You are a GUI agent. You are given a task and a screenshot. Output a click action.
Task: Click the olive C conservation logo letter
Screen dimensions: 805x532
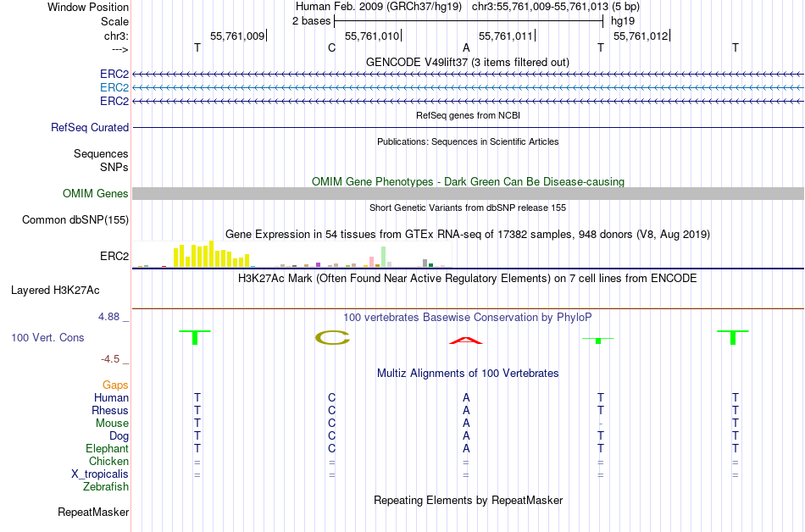(x=332, y=337)
